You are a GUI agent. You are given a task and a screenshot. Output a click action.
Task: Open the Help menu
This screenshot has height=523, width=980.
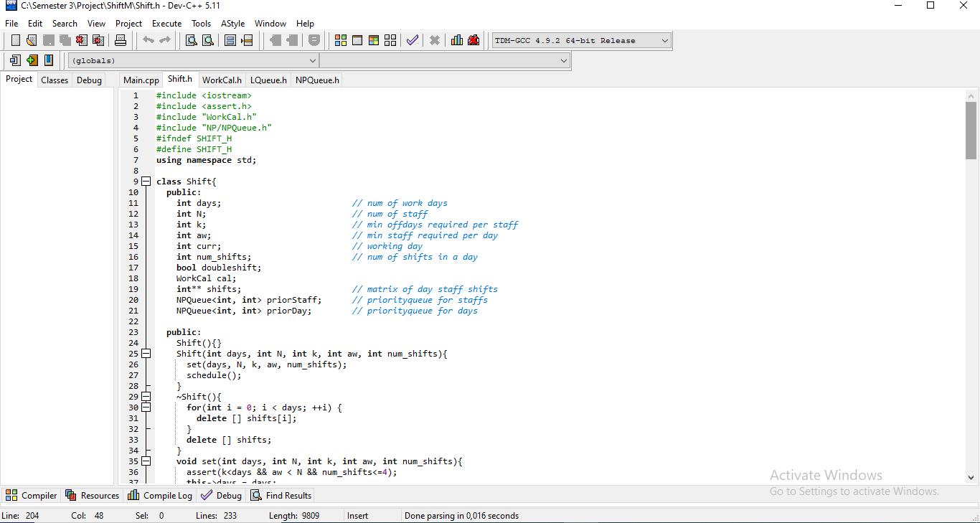coord(306,24)
